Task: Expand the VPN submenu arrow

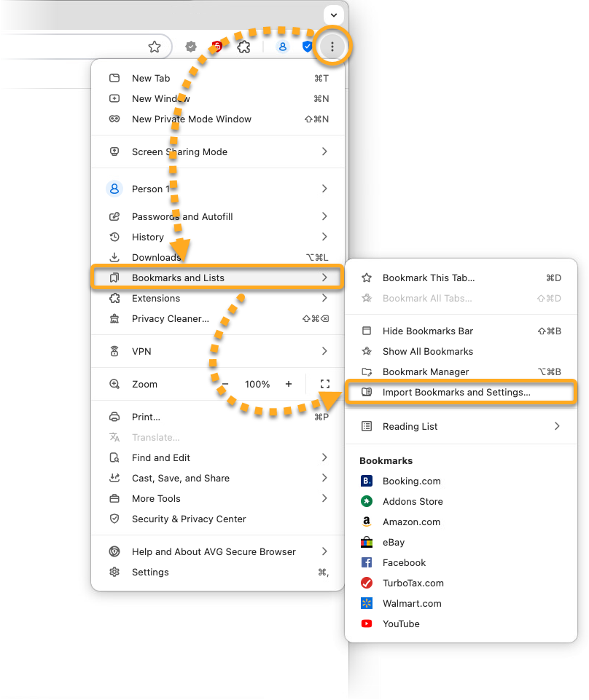Action: 324,351
